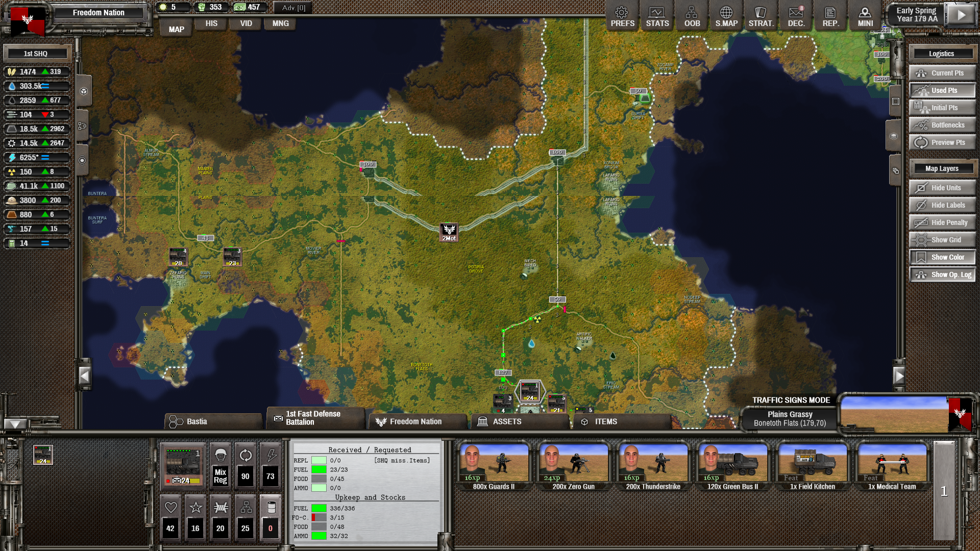Open the S.MAP globe icon
This screenshot has width=980, height=551.
[726, 16]
